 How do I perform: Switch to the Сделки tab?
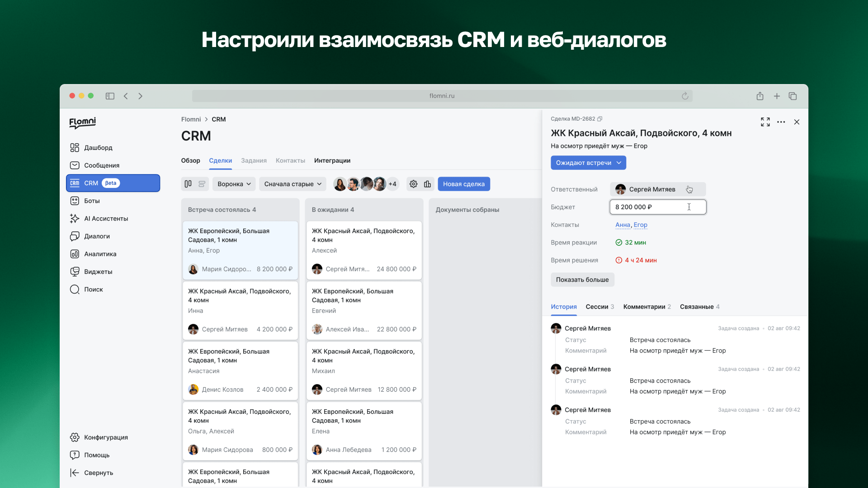tap(221, 160)
